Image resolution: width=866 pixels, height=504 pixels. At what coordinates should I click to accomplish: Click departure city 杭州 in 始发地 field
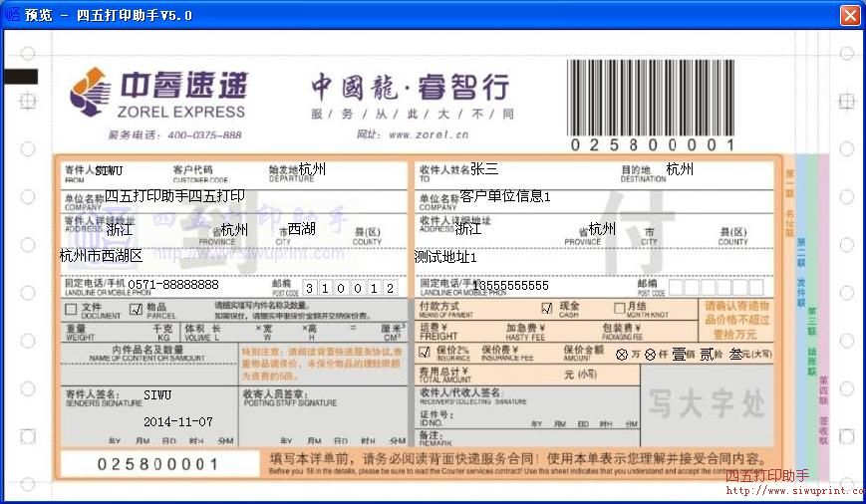312,168
